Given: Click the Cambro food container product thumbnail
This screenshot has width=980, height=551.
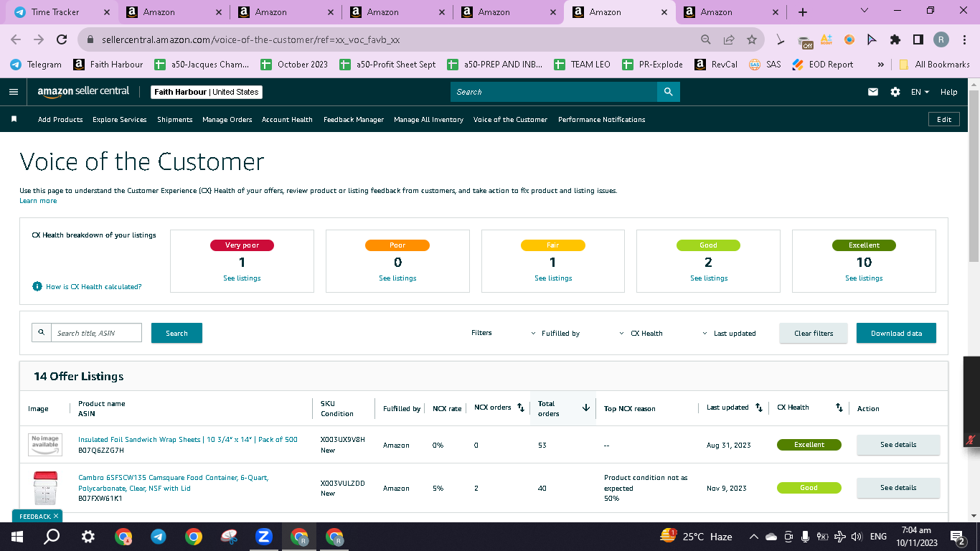Looking at the screenshot, I should coord(44,488).
